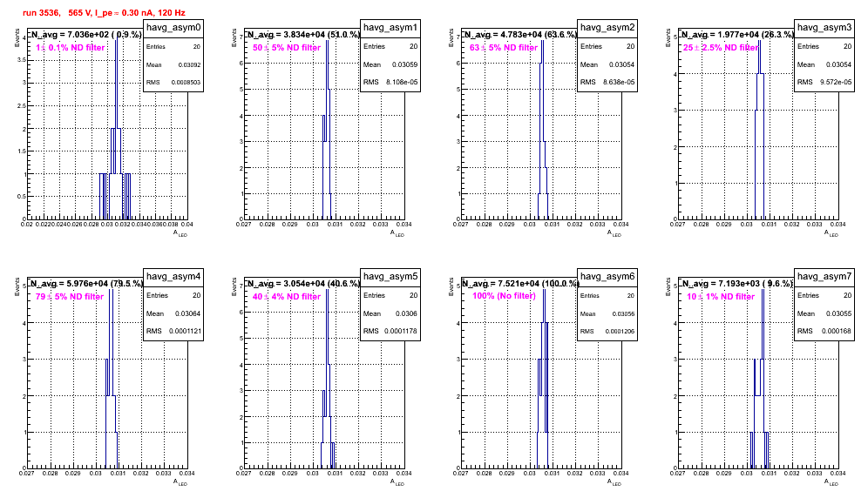Click N_avg = 7.521e+04 title text
Screen dimensions: 868x498
click(520, 283)
